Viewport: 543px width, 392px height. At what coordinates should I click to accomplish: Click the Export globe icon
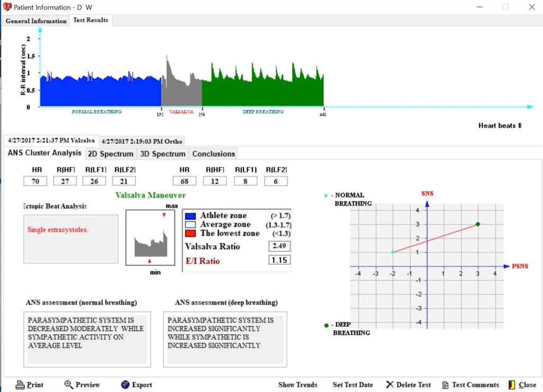click(125, 385)
